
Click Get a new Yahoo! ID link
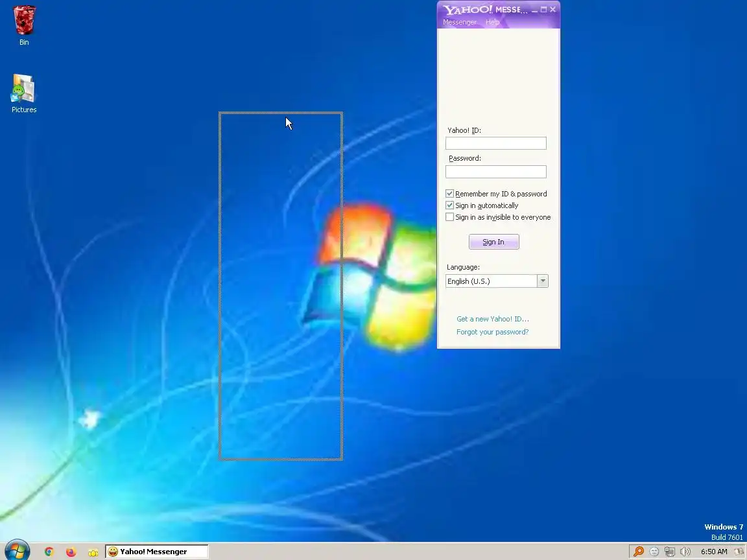pos(493,319)
